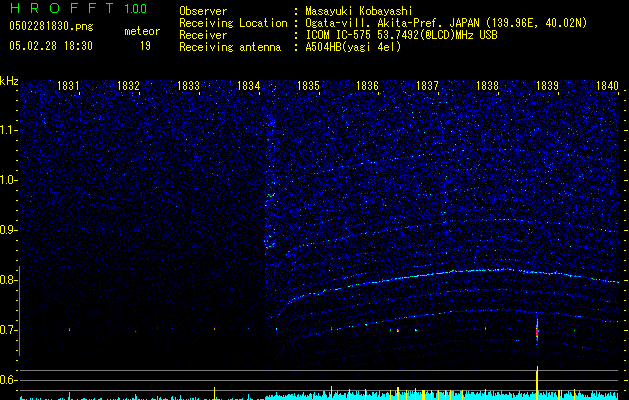Select the 1840 time marker

607,87
